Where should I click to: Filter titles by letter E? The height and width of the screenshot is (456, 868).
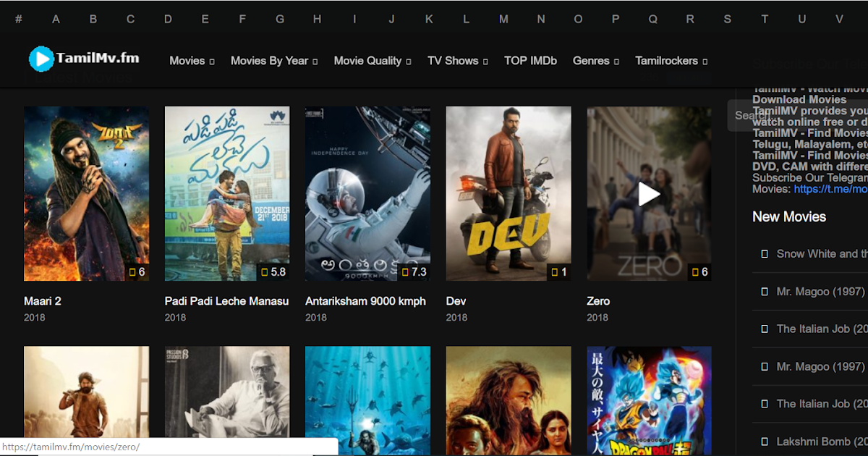point(205,19)
